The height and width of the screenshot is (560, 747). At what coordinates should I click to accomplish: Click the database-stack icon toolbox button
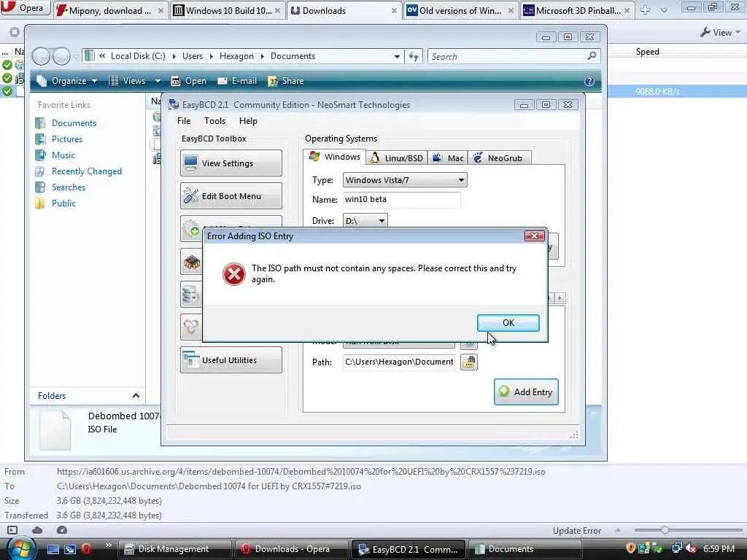point(190,295)
